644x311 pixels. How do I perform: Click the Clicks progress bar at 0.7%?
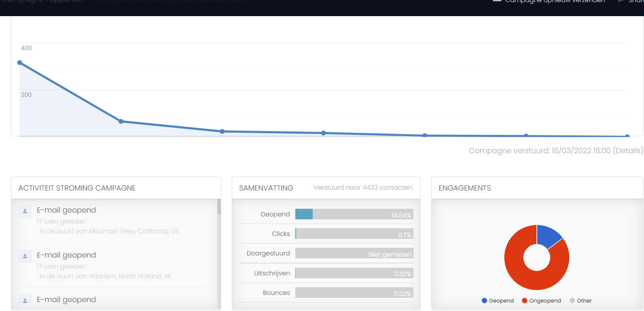pos(354,234)
